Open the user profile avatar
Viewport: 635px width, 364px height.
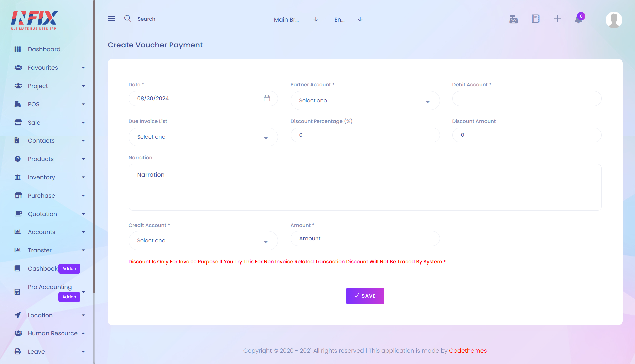tap(614, 20)
